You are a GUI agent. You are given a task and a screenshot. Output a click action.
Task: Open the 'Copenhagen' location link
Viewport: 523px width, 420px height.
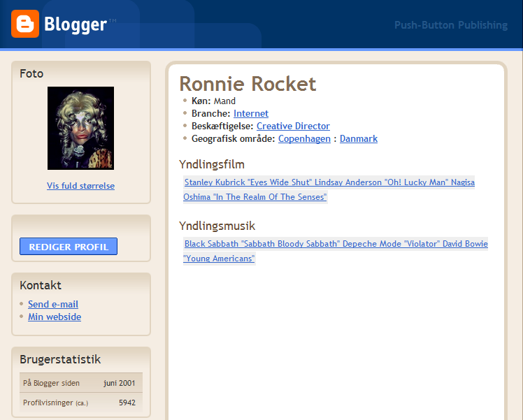(304, 138)
